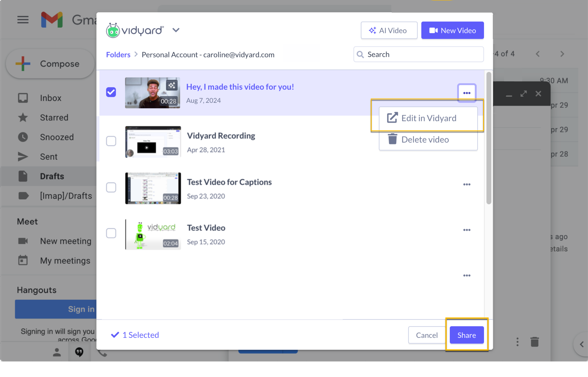Click the AI Video sparkle button

[x=389, y=30]
